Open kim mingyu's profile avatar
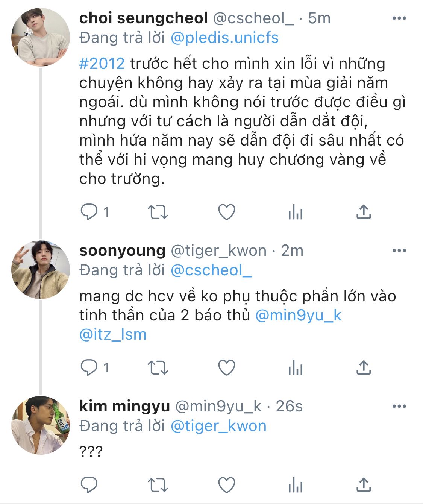423x504 pixels. [41, 425]
